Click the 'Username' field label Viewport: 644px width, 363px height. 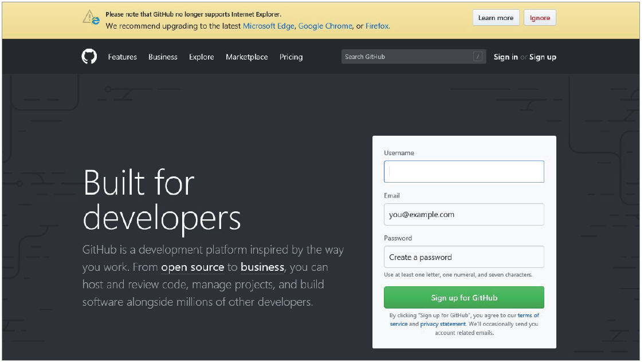tap(399, 153)
